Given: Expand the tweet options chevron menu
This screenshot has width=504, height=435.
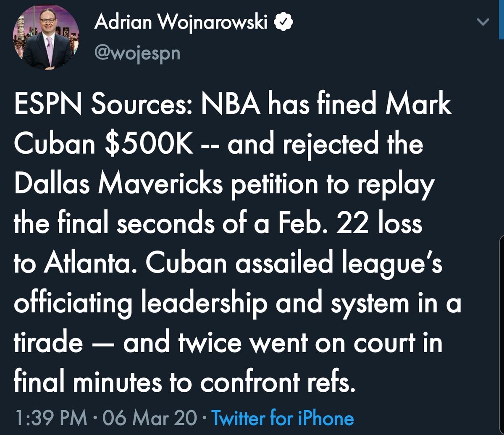Looking at the screenshot, I should tap(484, 23).
